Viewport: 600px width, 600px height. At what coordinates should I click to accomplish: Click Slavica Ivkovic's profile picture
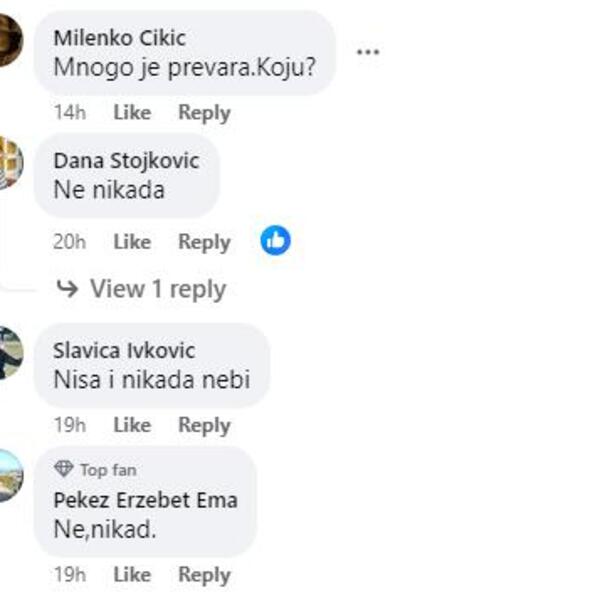9,352
